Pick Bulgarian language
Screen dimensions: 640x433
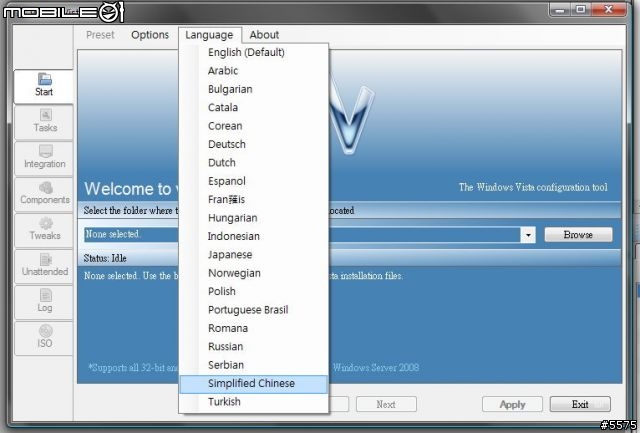pyautogui.click(x=253, y=89)
